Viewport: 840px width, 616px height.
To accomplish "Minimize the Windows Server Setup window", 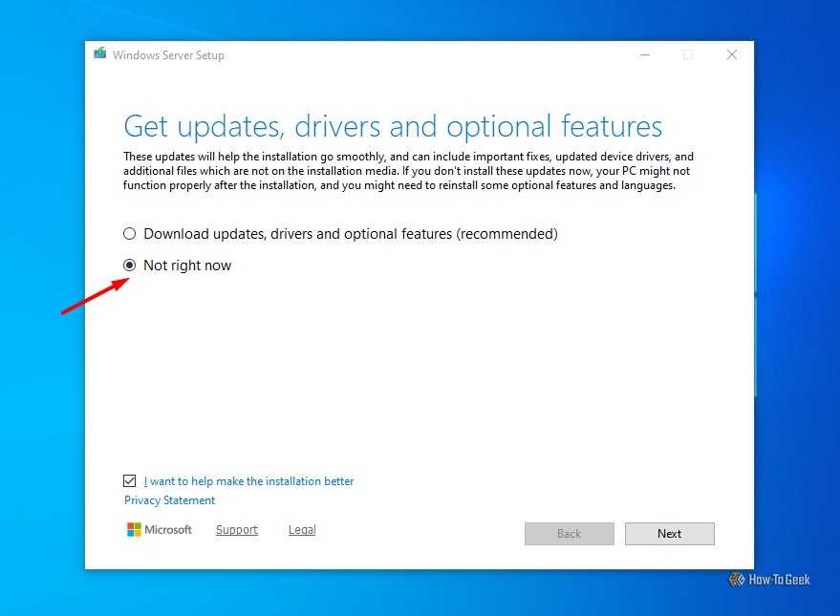I will [644, 55].
